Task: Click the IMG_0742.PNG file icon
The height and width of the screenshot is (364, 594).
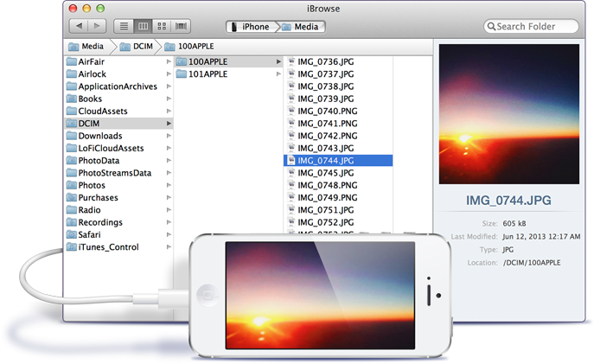Action: [x=291, y=136]
